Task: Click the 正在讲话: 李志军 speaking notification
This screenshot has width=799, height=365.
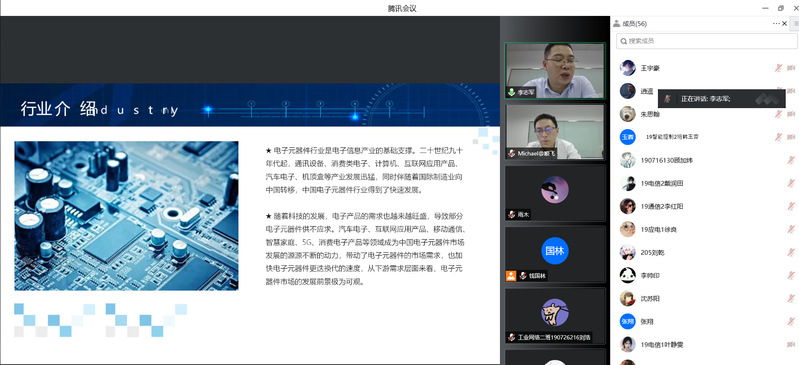Action: click(x=722, y=99)
